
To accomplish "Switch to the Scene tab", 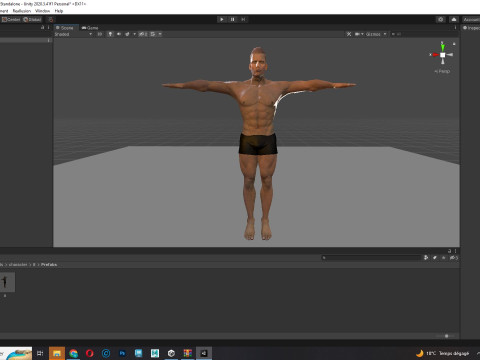I will (66, 28).
